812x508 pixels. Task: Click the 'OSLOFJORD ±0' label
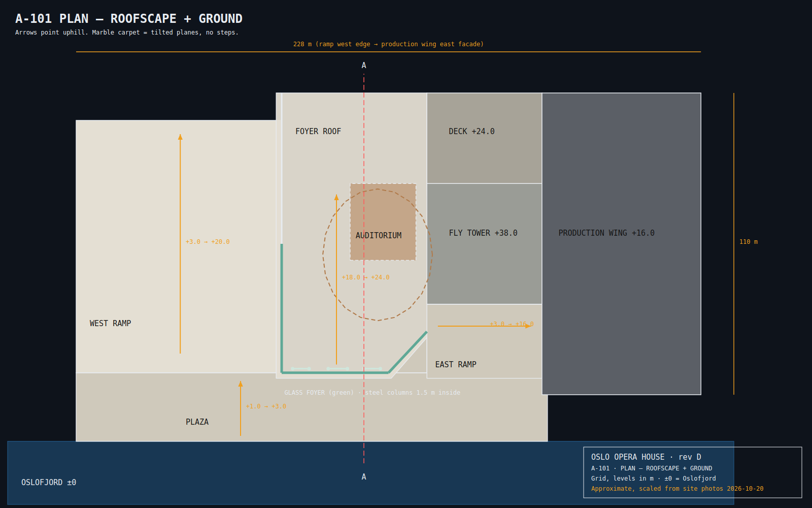click(49, 483)
